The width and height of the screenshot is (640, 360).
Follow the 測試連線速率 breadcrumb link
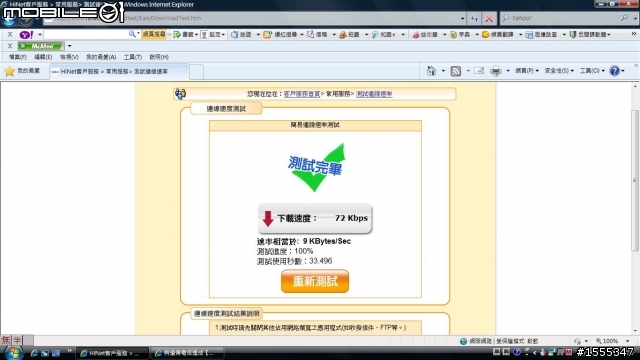374,94
